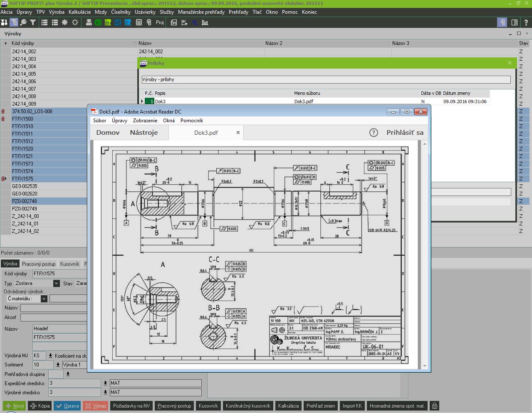Screen dimensions: 532x413
Task: Click the plain funnel filter icon
Action: (x=33, y=22)
